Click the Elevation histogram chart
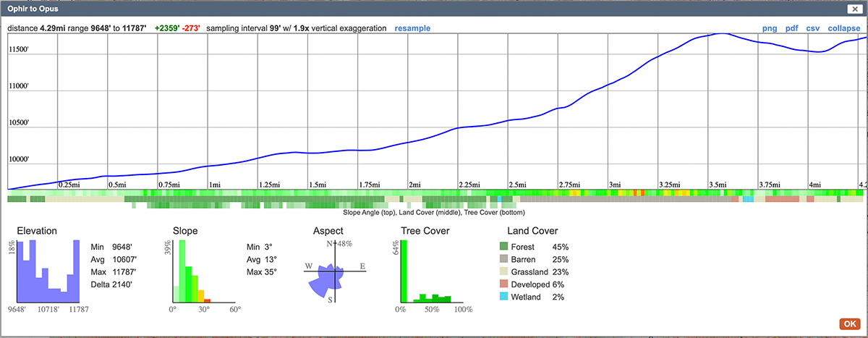Screen dimensions: 868x338 48,271
